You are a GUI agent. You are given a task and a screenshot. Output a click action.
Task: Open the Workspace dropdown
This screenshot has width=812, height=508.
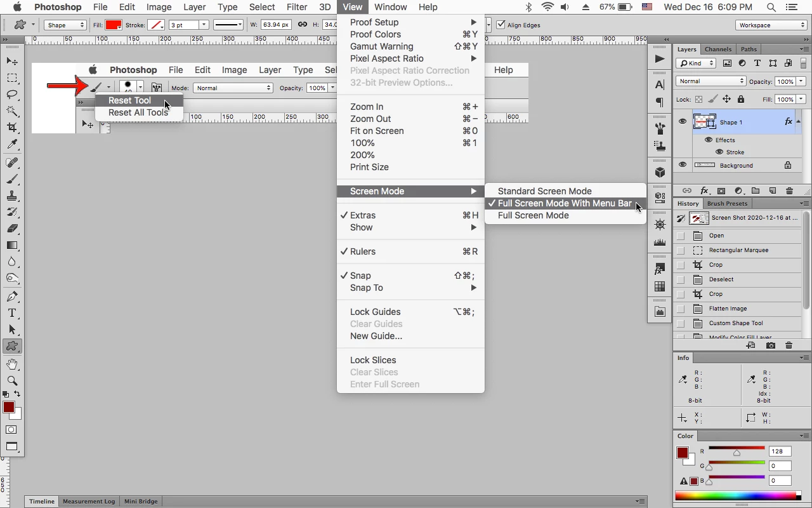click(x=771, y=25)
